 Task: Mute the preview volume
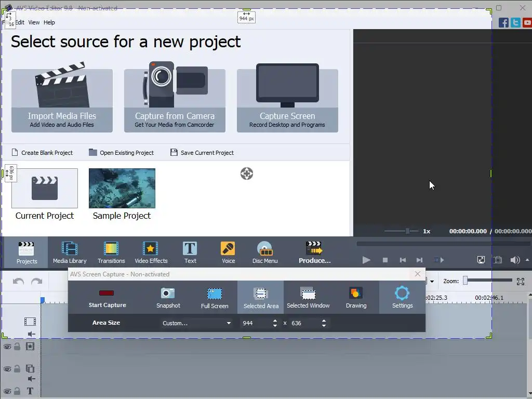[x=515, y=260]
